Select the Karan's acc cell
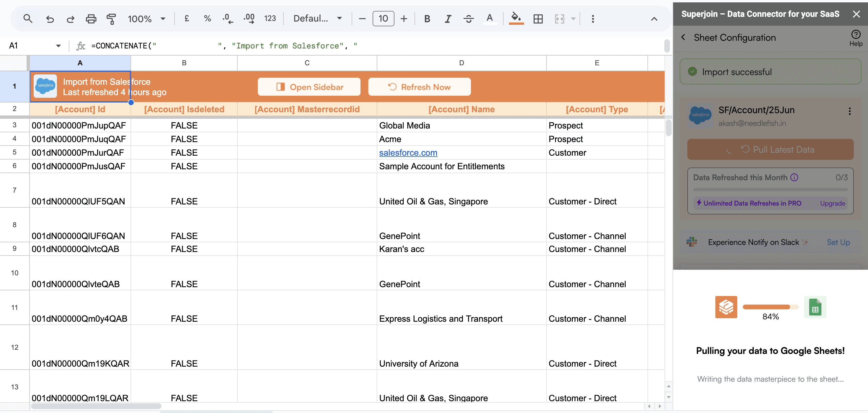Image resolution: width=868 pixels, height=413 pixels. [x=461, y=249]
